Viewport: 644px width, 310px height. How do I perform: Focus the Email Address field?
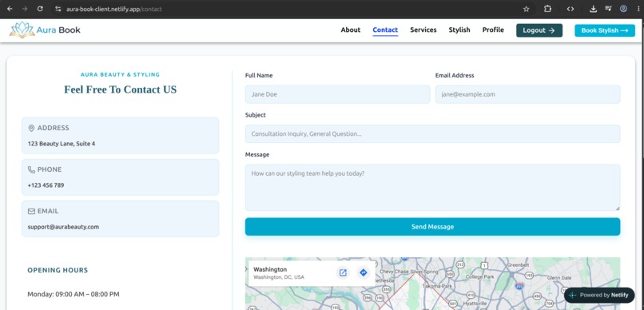tap(528, 94)
